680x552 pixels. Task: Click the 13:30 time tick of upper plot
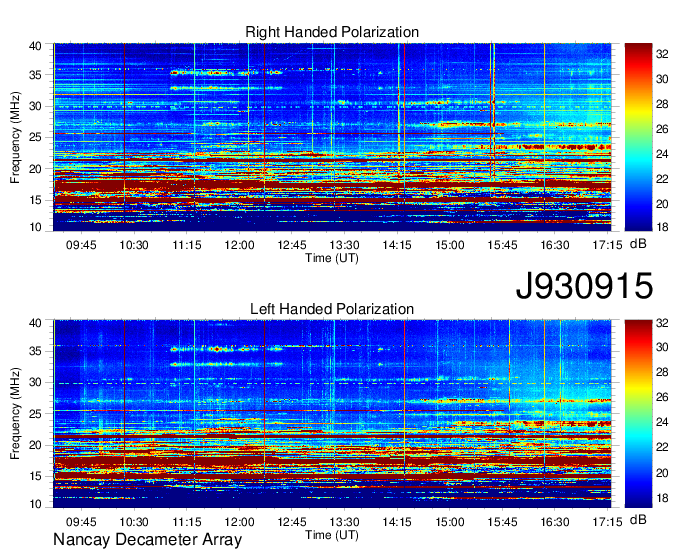click(x=344, y=245)
